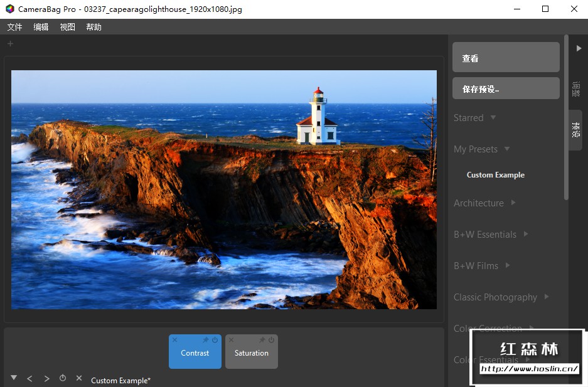Toggle power on the Contrast tile
Viewport: 588px width, 387px height.
[215, 340]
